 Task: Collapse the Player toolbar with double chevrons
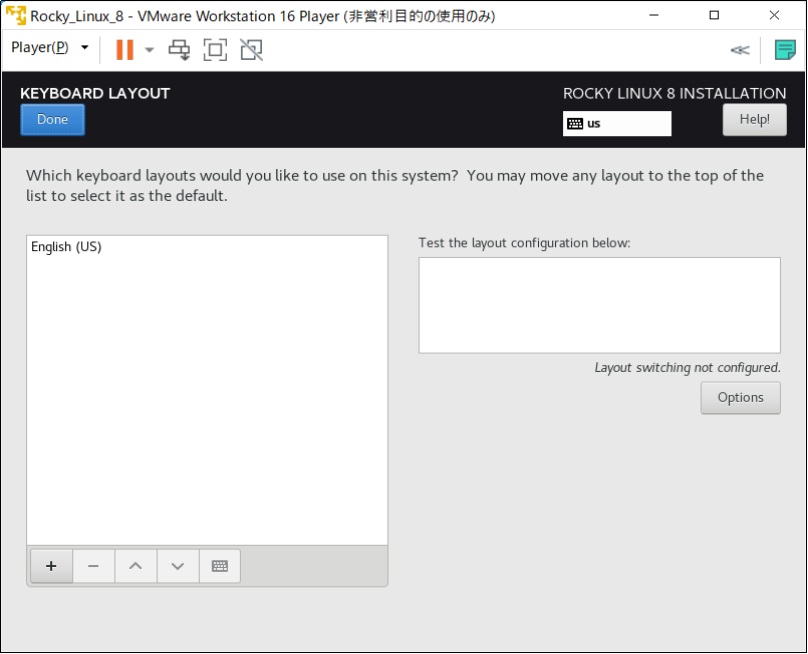(739, 48)
